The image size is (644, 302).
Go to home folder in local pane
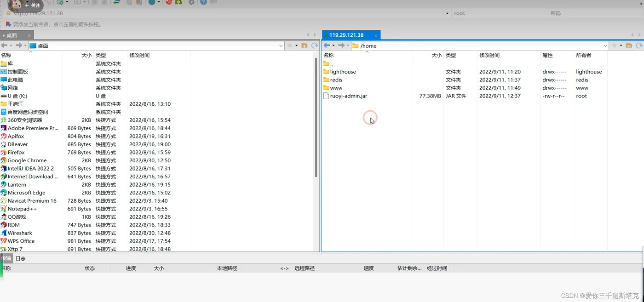tap(304, 46)
